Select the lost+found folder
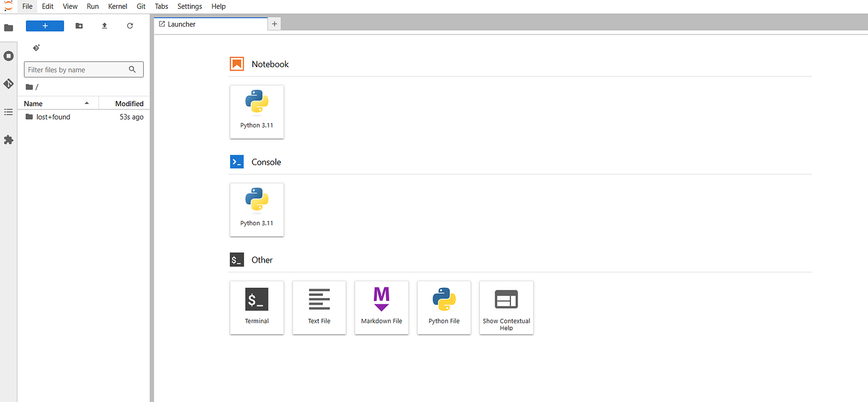 click(84, 116)
